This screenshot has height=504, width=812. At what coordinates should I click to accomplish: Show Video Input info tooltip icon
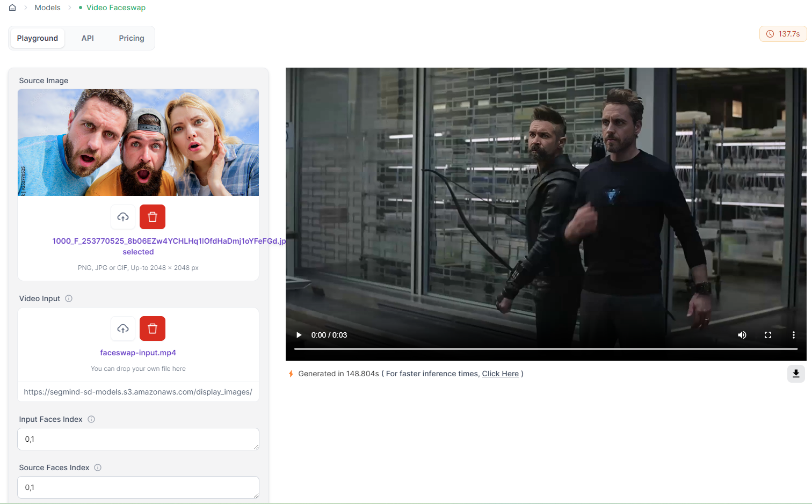(x=69, y=298)
